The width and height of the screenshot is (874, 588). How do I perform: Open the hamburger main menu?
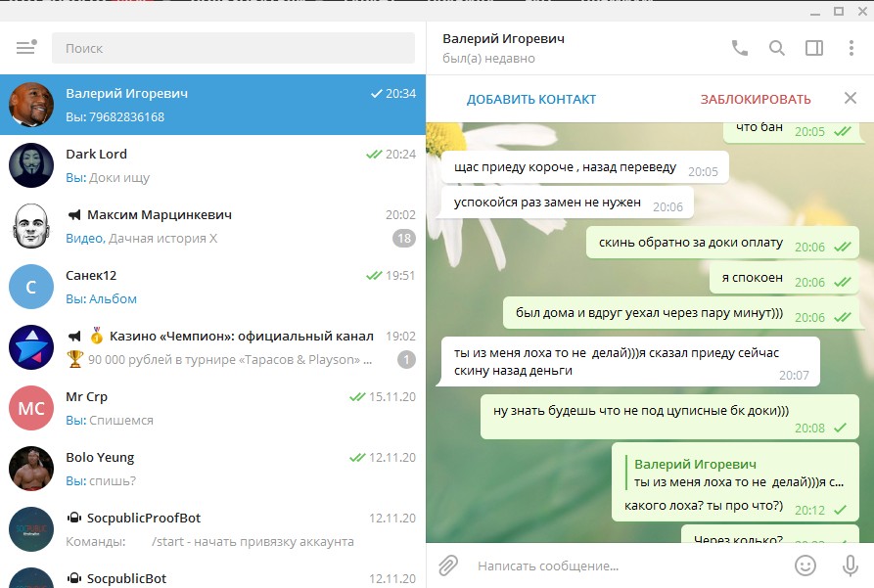click(26, 47)
